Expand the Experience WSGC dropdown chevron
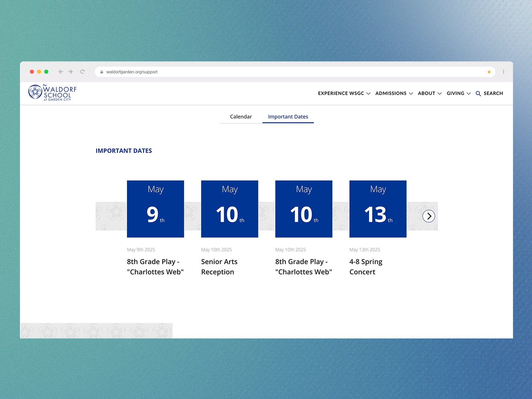The width and height of the screenshot is (532, 399). click(x=368, y=94)
